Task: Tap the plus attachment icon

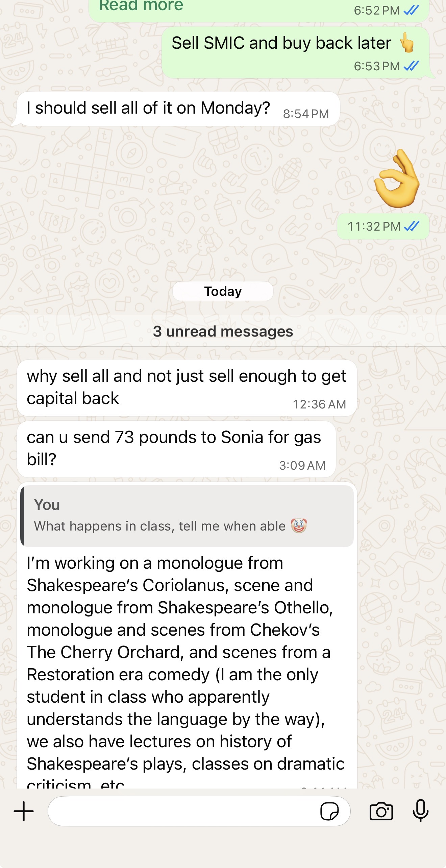Action: click(x=24, y=811)
